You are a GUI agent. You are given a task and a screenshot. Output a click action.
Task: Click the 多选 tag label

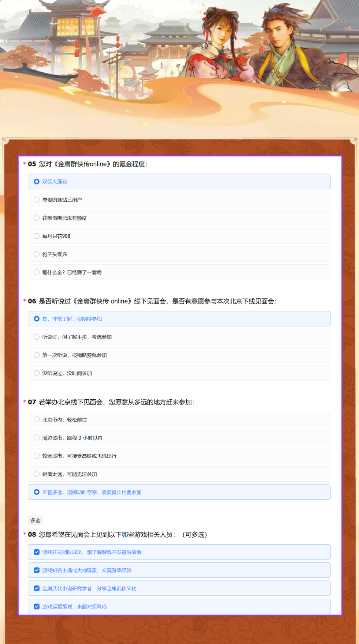pyautogui.click(x=35, y=521)
